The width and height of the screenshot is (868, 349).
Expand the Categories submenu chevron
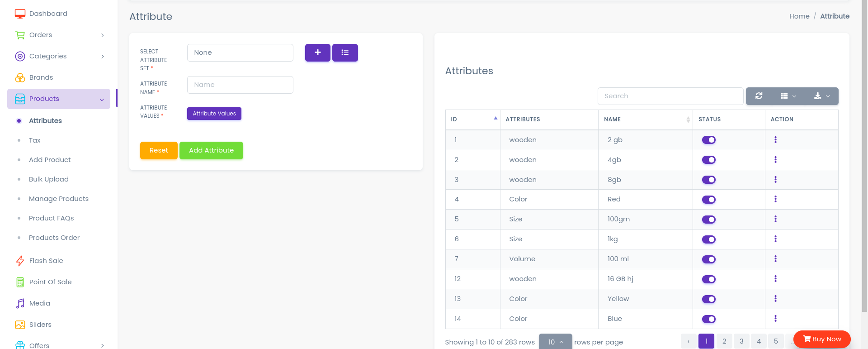103,56
